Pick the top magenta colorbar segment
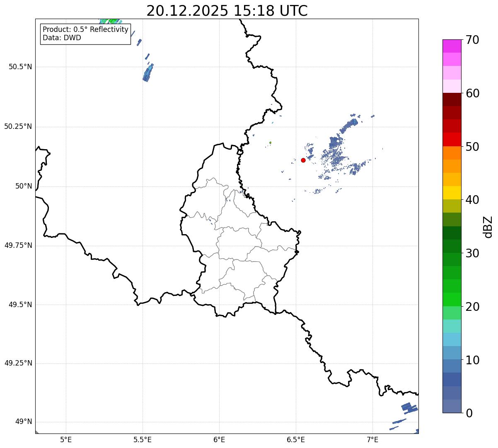 coord(452,46)
